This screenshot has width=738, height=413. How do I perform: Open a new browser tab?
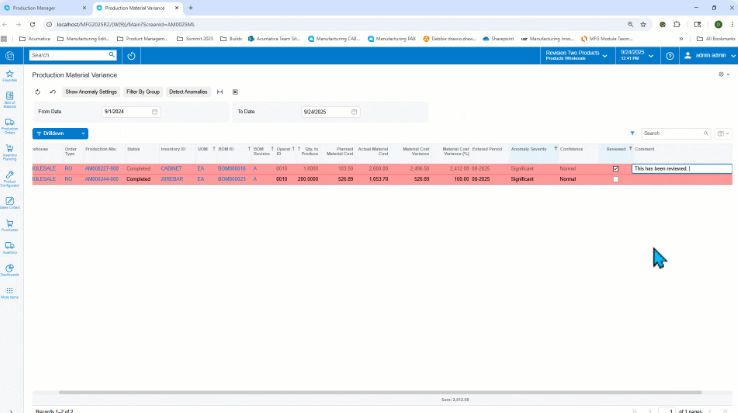pyautogui.click(x=191, y=8)
